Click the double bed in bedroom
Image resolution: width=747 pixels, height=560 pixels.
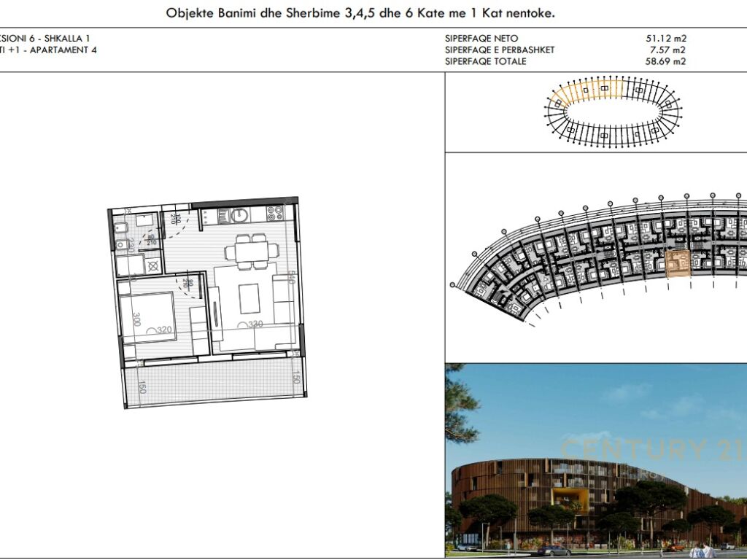click(x=148, y=316)
